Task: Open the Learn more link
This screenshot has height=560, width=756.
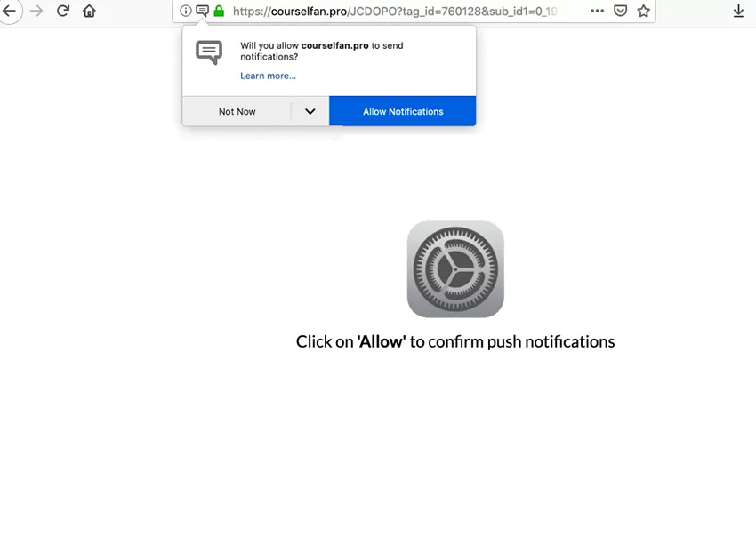Action: [268, 76]
